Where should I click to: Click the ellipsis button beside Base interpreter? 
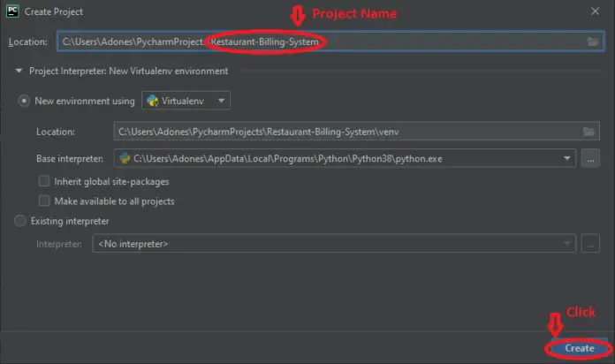590,158
